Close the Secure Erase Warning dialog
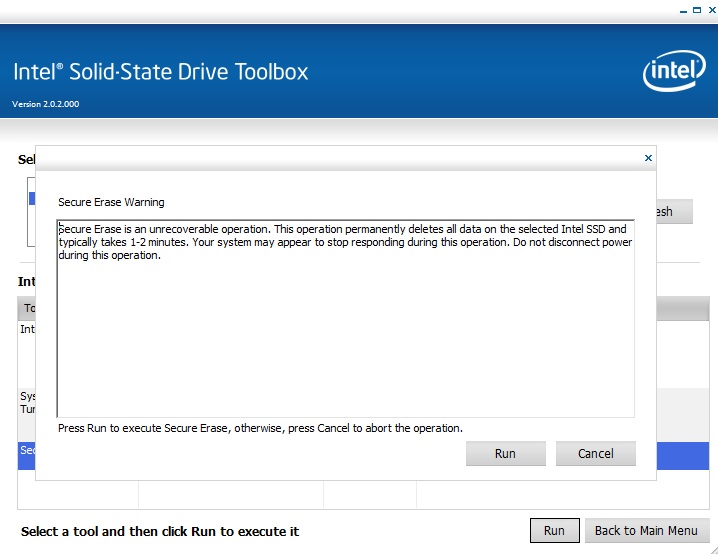The height and width of the screenshot is (554, 718). [x=648, y=158]
